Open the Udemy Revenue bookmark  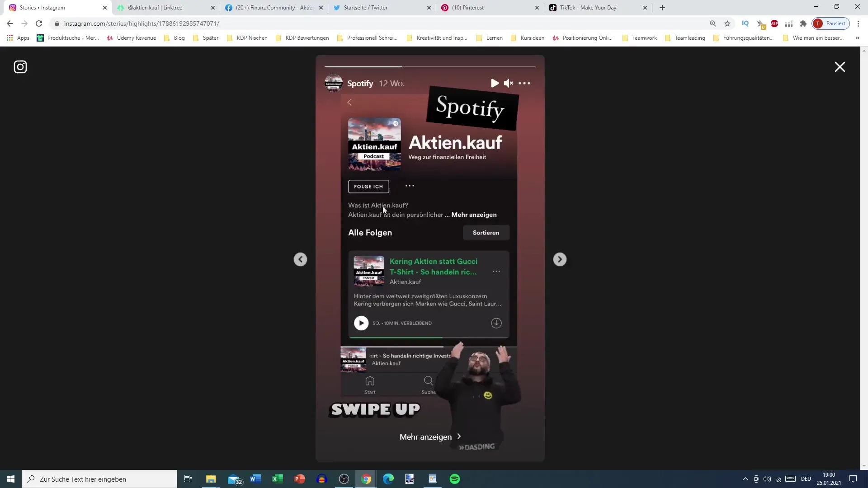pyautogui.click(x=132, y=38)
